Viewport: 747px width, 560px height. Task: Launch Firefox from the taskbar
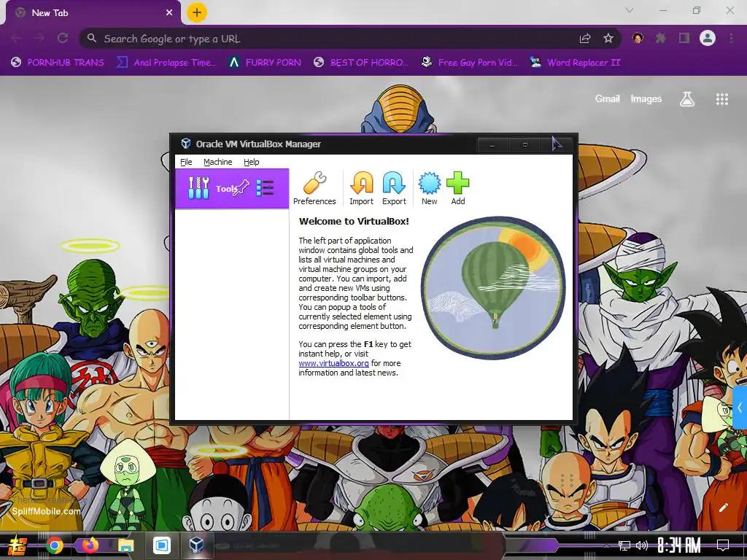(x=90, y=545)
